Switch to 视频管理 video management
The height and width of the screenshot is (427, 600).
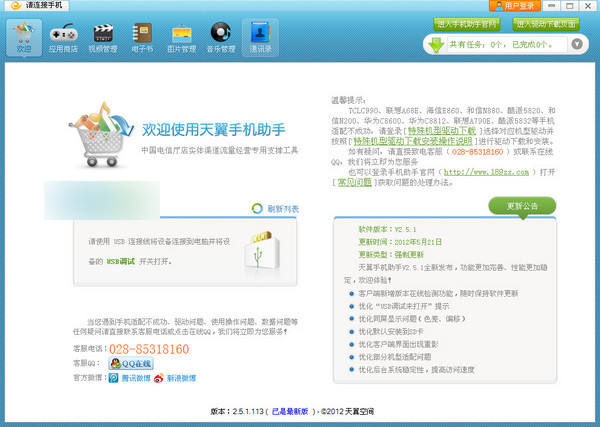[x=103, y=38]
